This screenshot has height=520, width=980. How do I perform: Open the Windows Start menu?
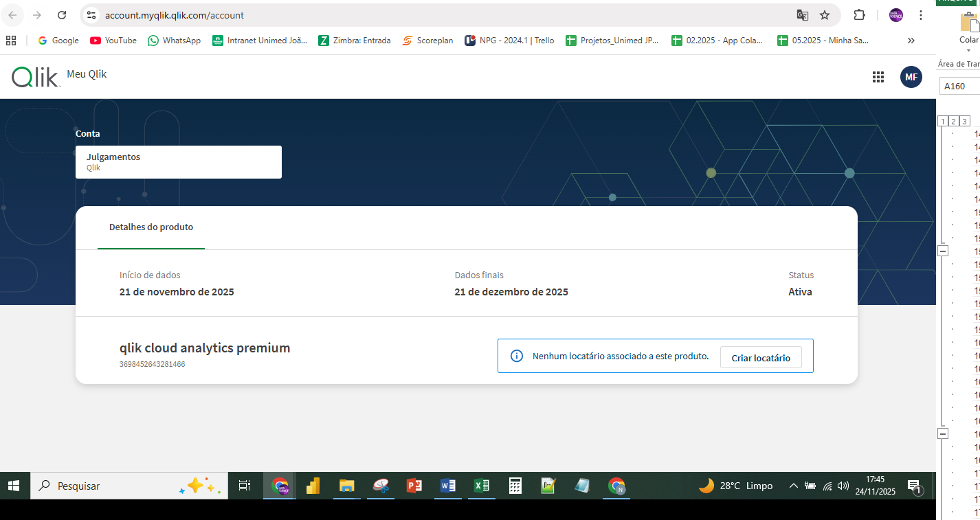[x=14, y=486]
